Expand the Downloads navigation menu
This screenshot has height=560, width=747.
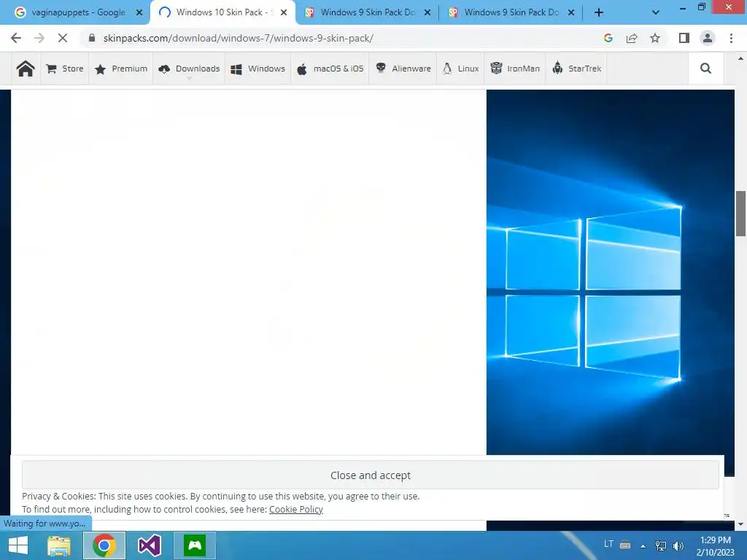click(189, 69)
